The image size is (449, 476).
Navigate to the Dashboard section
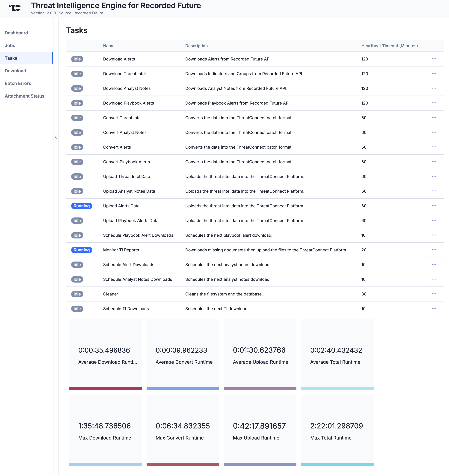pos(16,33)
